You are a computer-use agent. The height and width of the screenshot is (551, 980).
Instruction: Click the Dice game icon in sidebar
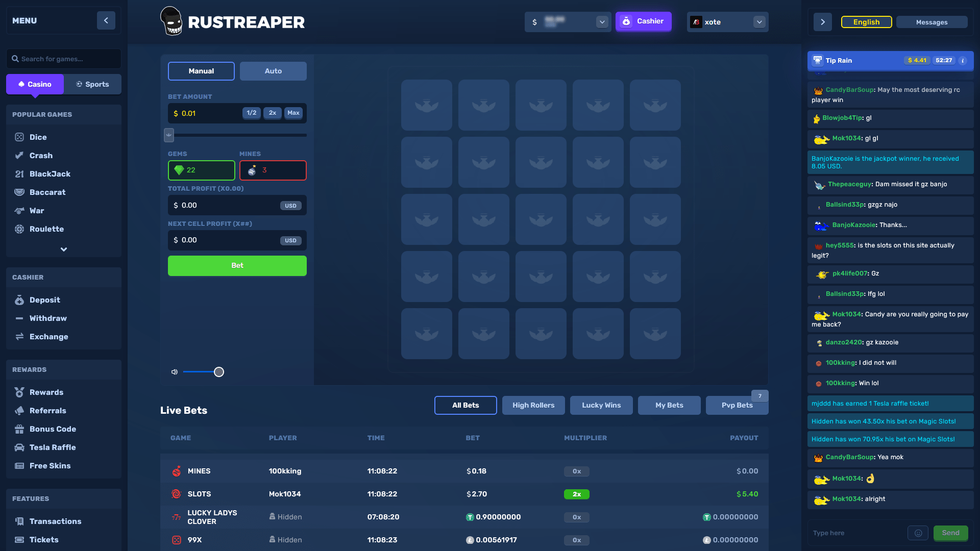pyautogui.click(x=19, y=137)
